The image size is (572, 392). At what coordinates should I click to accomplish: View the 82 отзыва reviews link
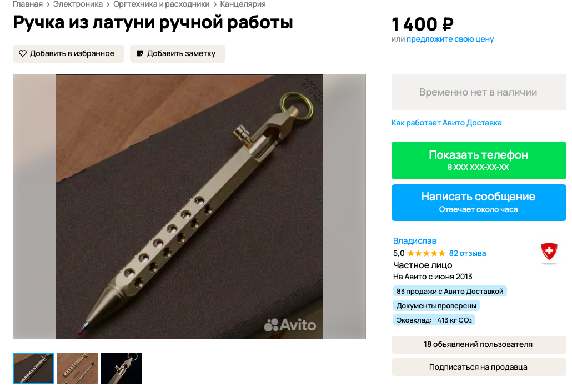pos(467,253)
